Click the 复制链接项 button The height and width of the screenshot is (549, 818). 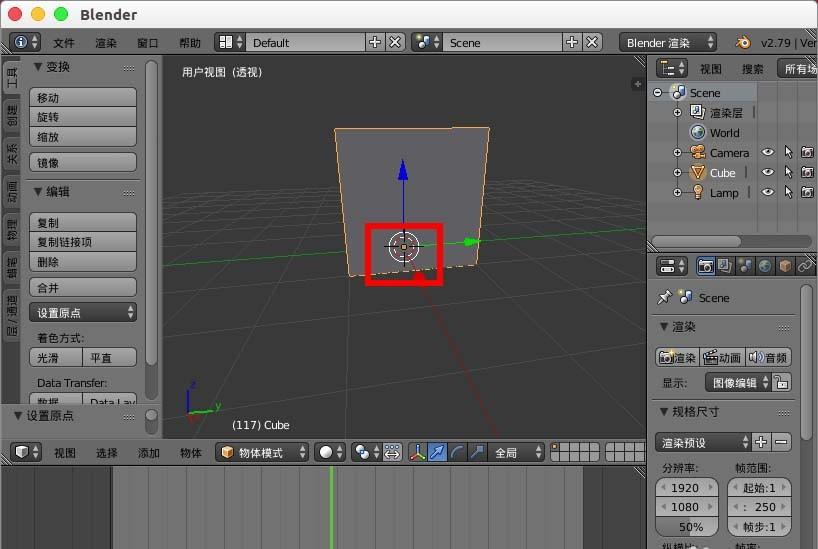(x=83, y=242)
